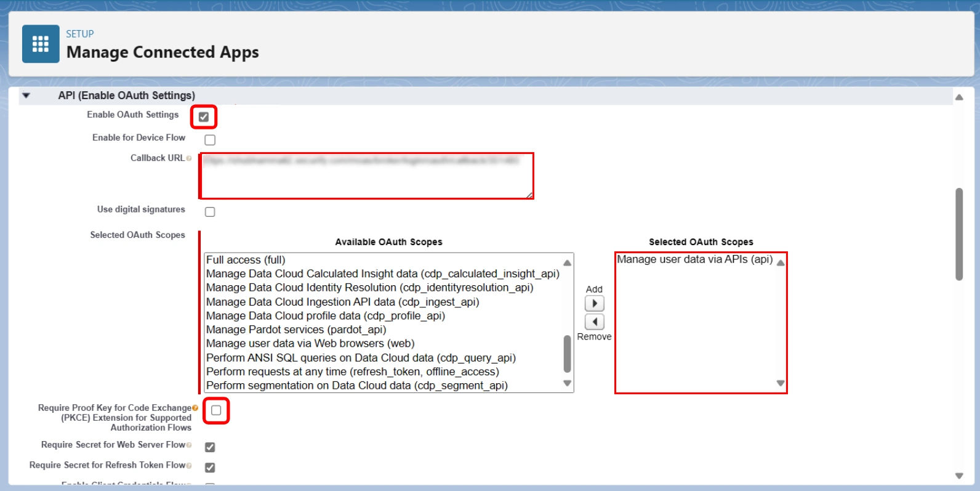Click the SETUP breadcrumb text
This screenshot has height=491, width=980.
tap(80, 34)
